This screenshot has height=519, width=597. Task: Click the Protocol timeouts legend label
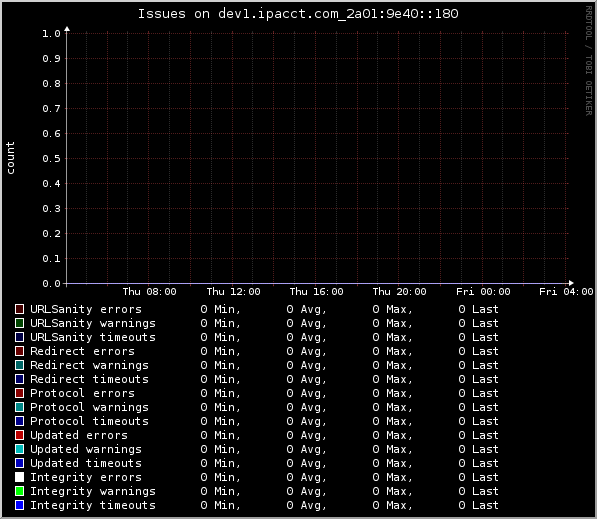(89, 421)
